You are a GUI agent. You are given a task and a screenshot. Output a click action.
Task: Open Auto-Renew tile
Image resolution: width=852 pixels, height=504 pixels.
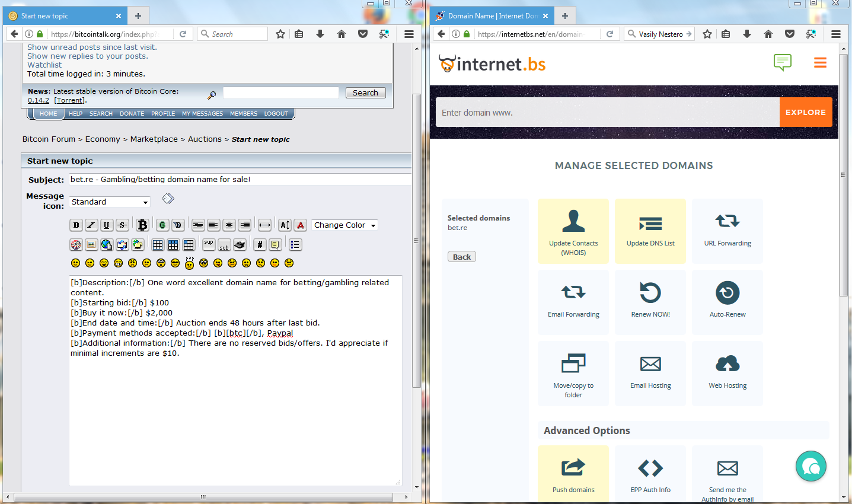click(x=727, y=302)
